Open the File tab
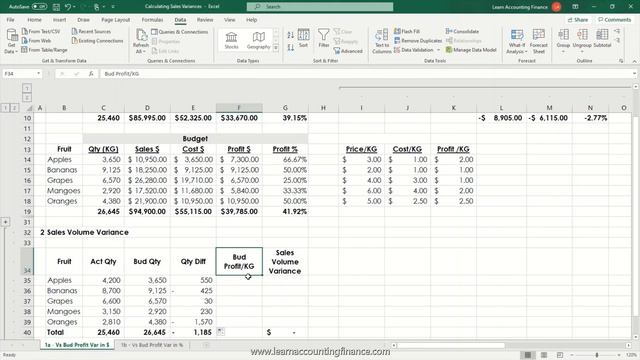The width and height of the screenshot is (640, 360). (x=11, y=20)
